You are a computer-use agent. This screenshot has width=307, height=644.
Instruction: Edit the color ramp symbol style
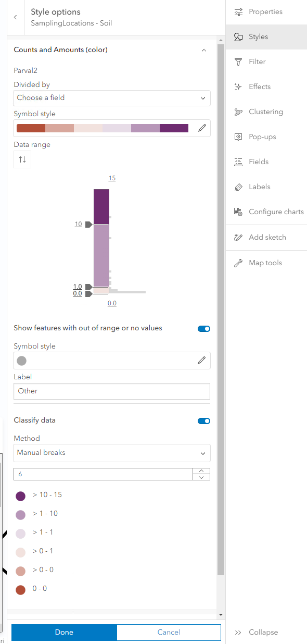pyautogui.click(x=202, y=128)
